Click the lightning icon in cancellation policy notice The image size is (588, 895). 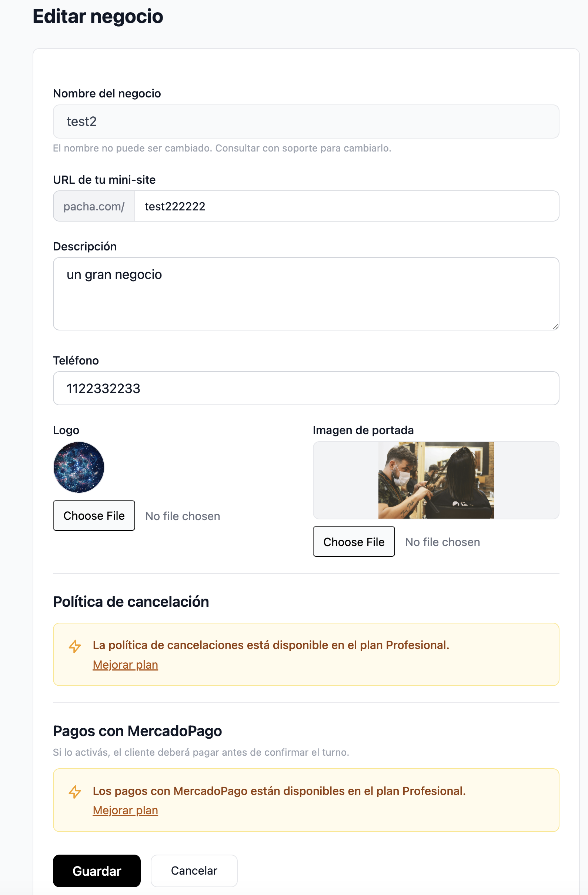click(x=75, y=646)
